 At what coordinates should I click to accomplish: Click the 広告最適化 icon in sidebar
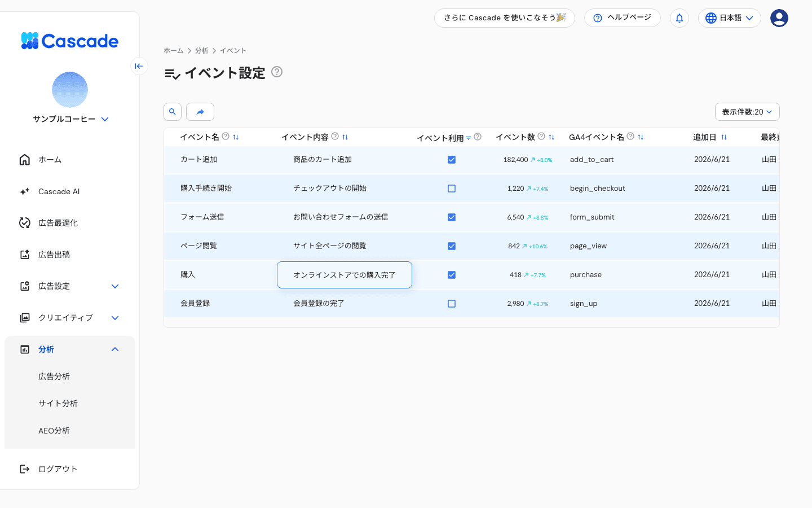(x=25, y=223)
